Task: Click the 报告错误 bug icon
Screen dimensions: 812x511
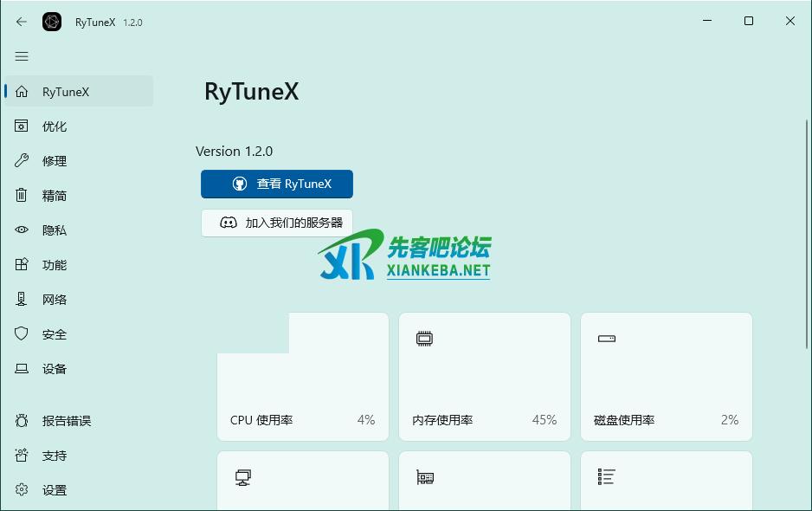Action: click(x=22, y=421)
